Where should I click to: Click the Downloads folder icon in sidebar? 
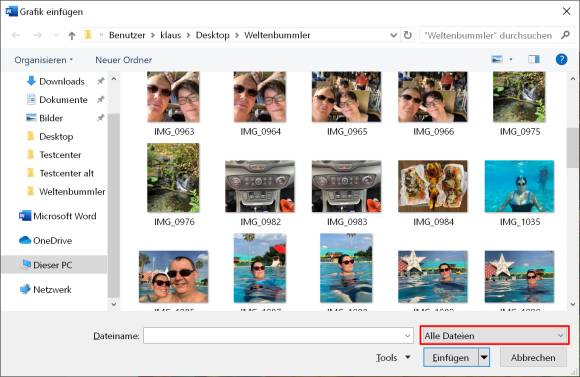pos(31,81)
